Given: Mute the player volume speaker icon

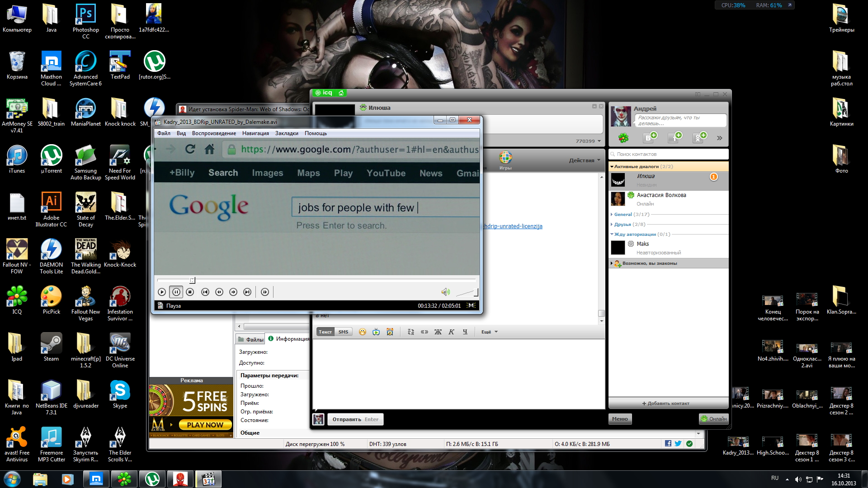Looking at the screenshot, I should 445,292.
